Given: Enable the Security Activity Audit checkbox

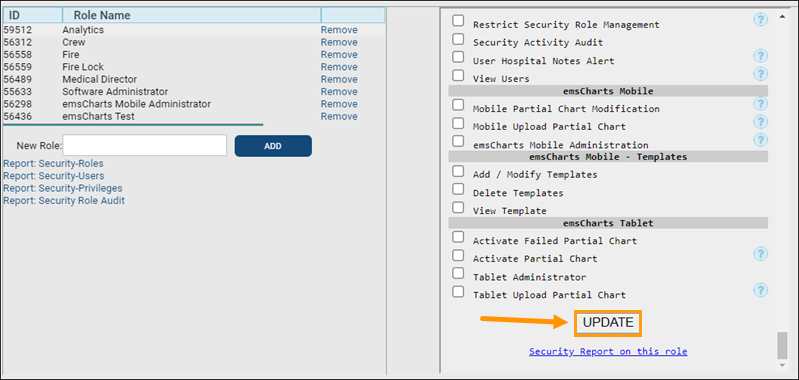Looking at the screenshot, I should click(x=459, y=39).
